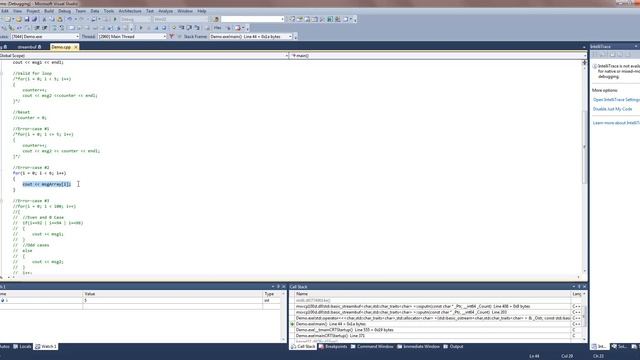Open the Team menu
Image resolution: width=640 pixels, height=360 pixels.
[81, 11]
